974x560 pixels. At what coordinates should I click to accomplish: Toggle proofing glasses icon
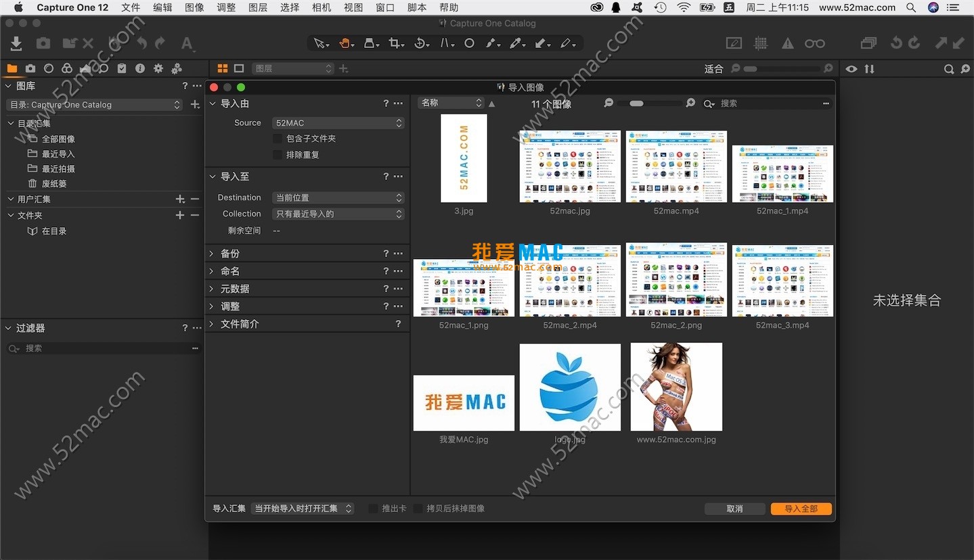pyautogui.click(x=815, y=43)
